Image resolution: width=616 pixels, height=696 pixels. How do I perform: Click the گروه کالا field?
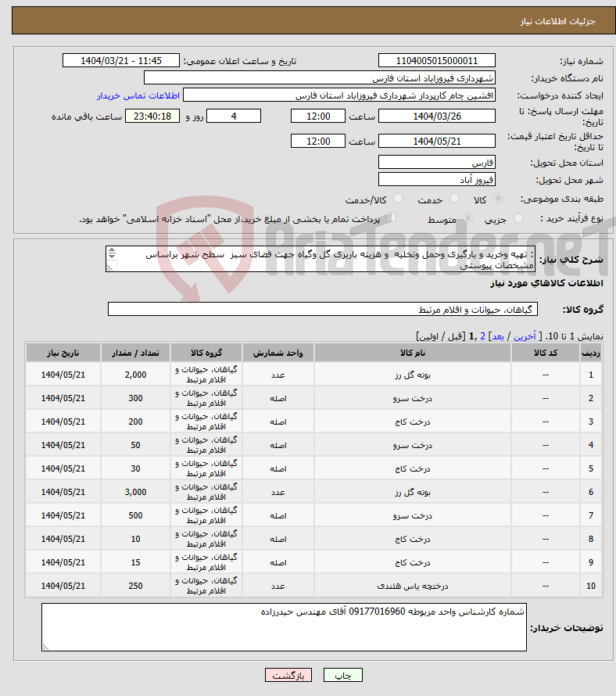click(323, 310)
